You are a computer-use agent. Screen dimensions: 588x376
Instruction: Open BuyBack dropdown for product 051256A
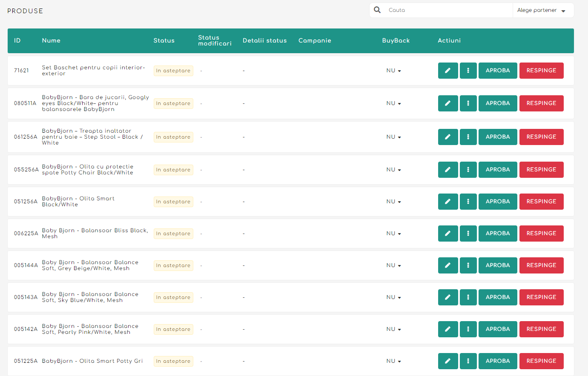(393, 202)
